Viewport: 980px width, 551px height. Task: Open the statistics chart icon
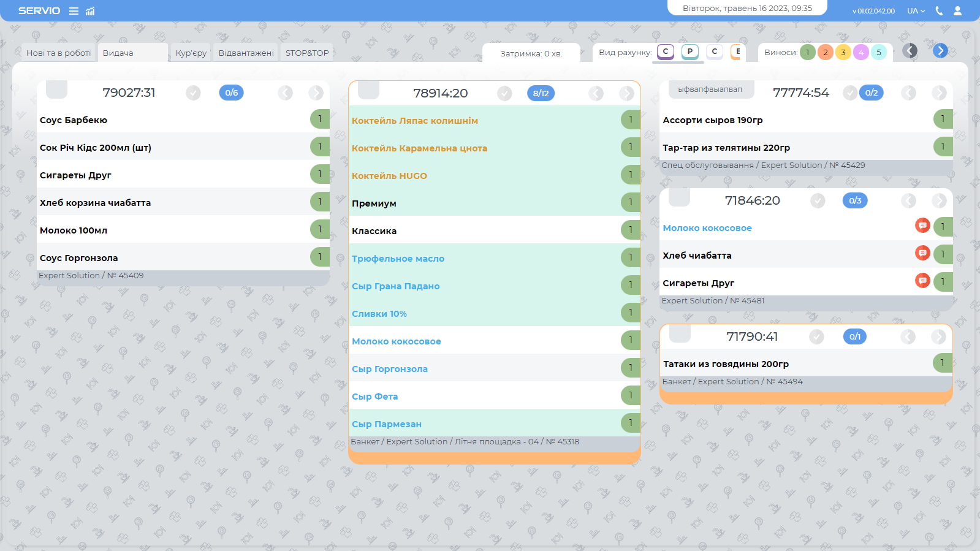(x=90, y=11)
